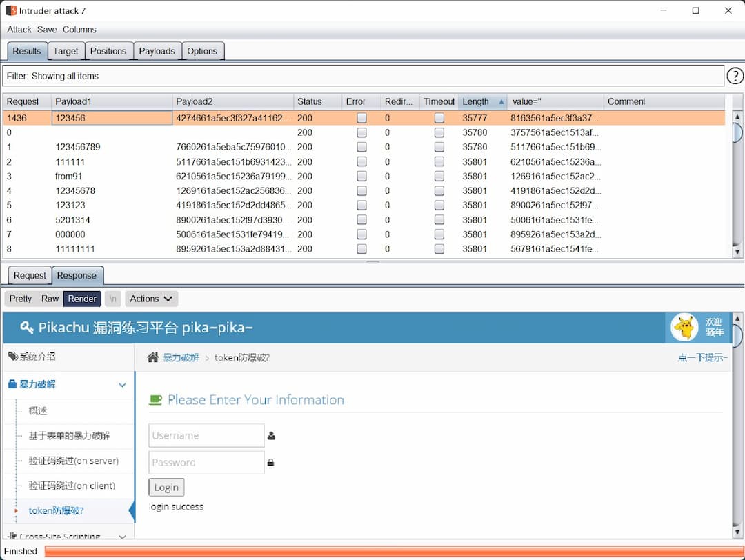Click the lock icon beside Password field
745x560 pixels.
point(271,463)
